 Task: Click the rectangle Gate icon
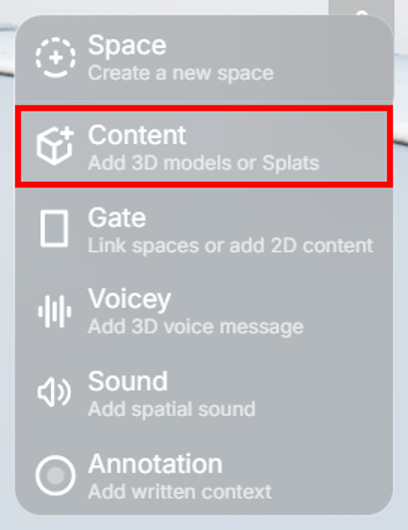pyautogui.click(x=54, y=228)
